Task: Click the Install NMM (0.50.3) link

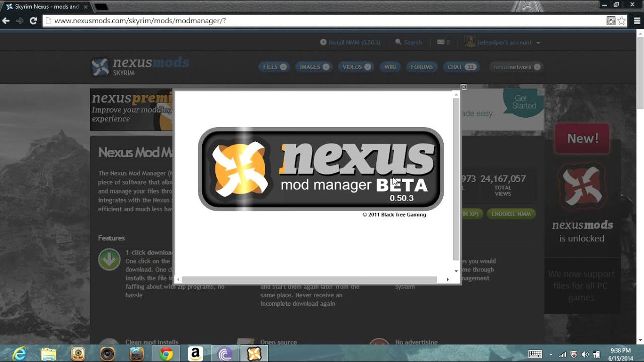Action: 350,42
